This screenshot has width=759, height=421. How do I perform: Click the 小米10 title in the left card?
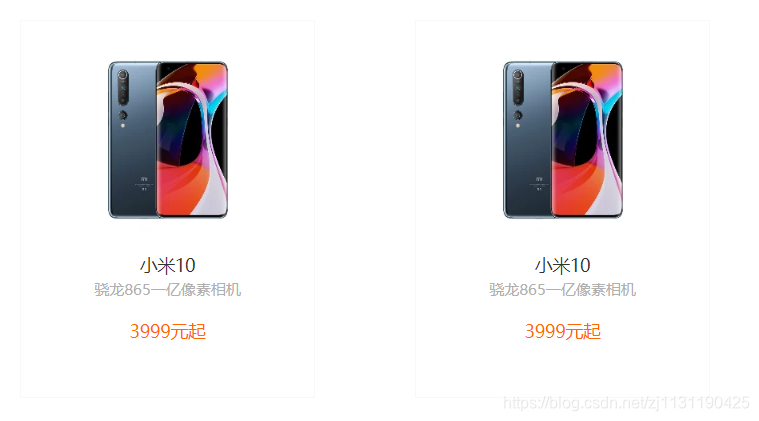(167, 265)
